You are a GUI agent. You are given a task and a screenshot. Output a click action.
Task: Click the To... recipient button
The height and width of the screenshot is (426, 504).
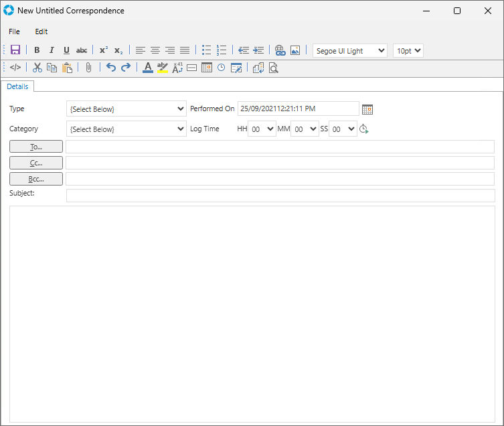[x=36, y=147]
